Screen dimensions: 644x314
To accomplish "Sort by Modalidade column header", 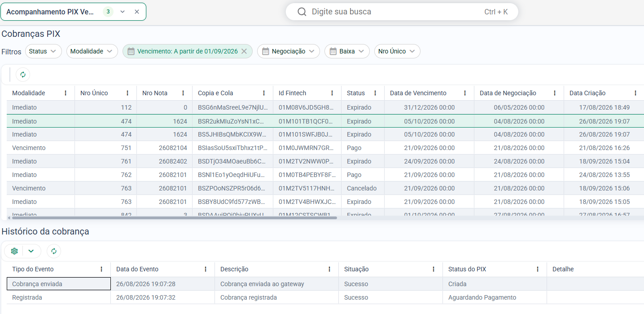I will click(29, 93).
